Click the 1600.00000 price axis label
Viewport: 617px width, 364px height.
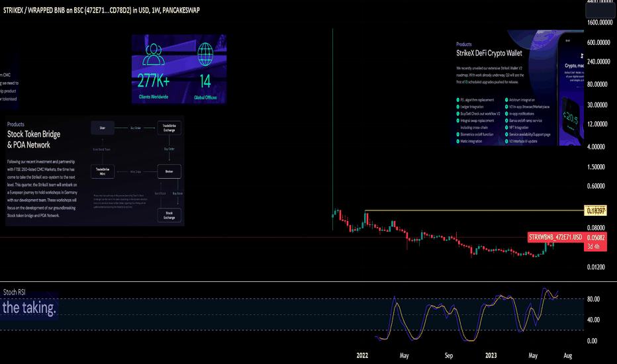tap(600, 23)
